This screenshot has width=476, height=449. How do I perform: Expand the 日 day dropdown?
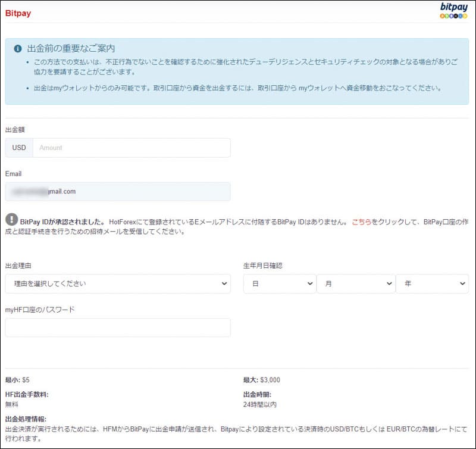click(279, 284)
